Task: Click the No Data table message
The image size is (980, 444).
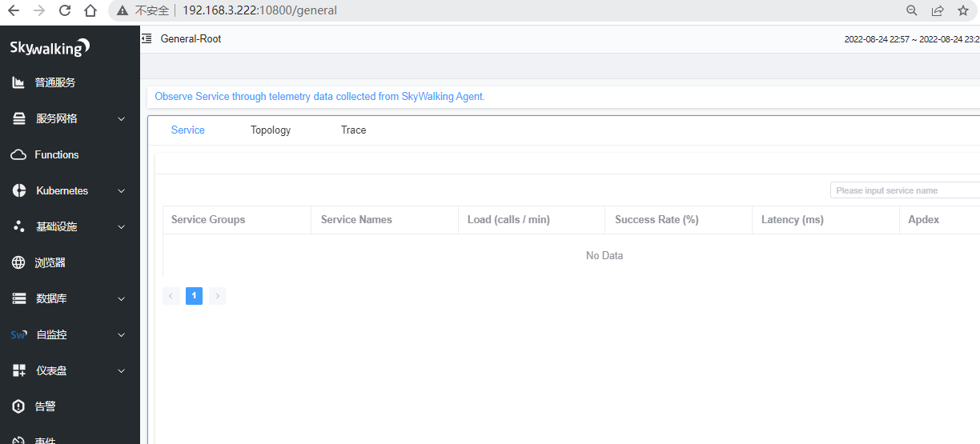Action: pos(604,256)
